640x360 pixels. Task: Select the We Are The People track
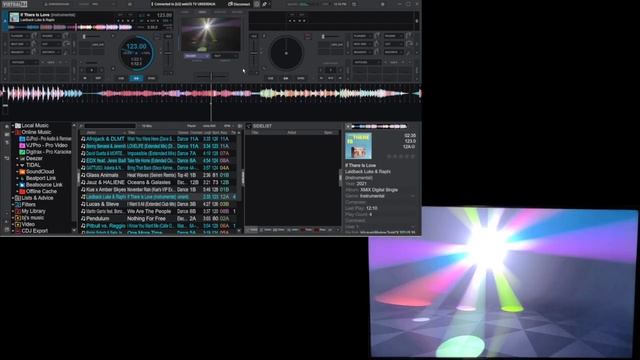158,211
